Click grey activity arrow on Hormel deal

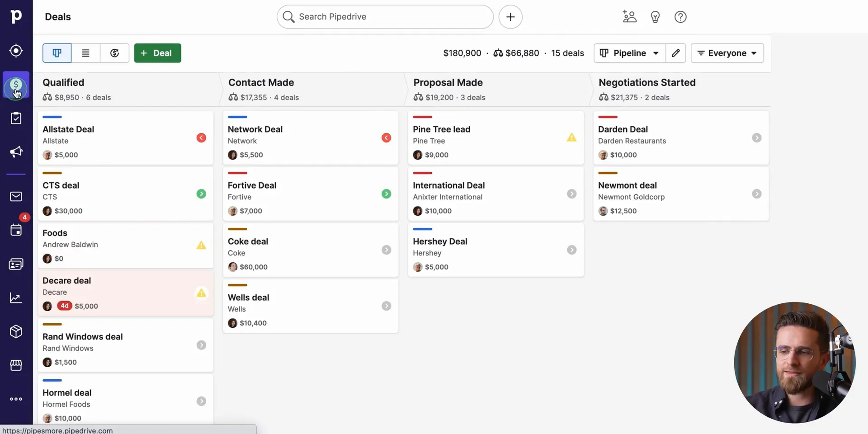pos(201,401)
